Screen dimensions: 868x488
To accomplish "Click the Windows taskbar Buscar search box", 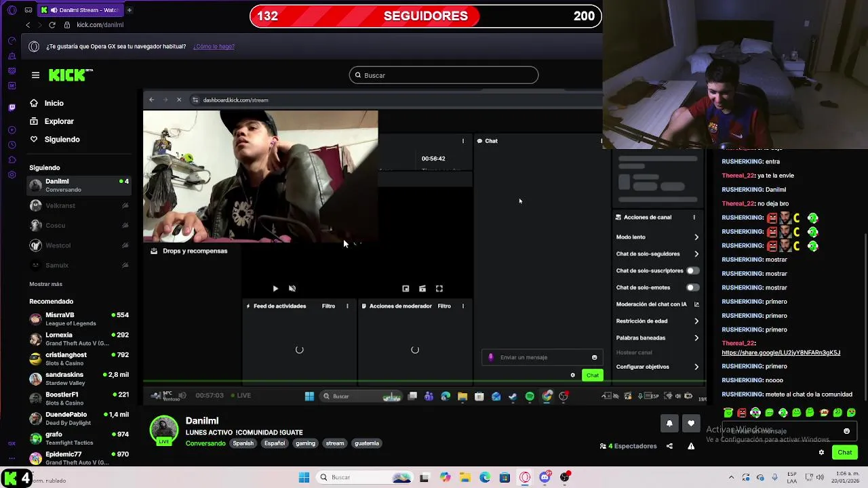I will click(x=366, y=477).
